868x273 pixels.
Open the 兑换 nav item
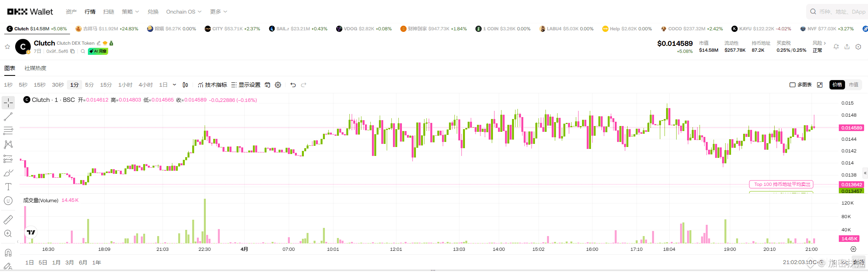pos(153,12)
